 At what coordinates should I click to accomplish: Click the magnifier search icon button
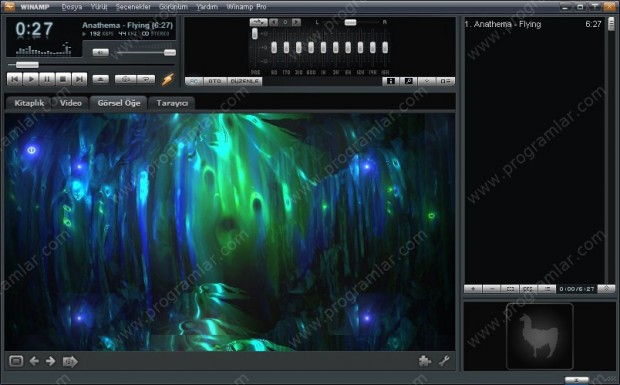[408, 81]
